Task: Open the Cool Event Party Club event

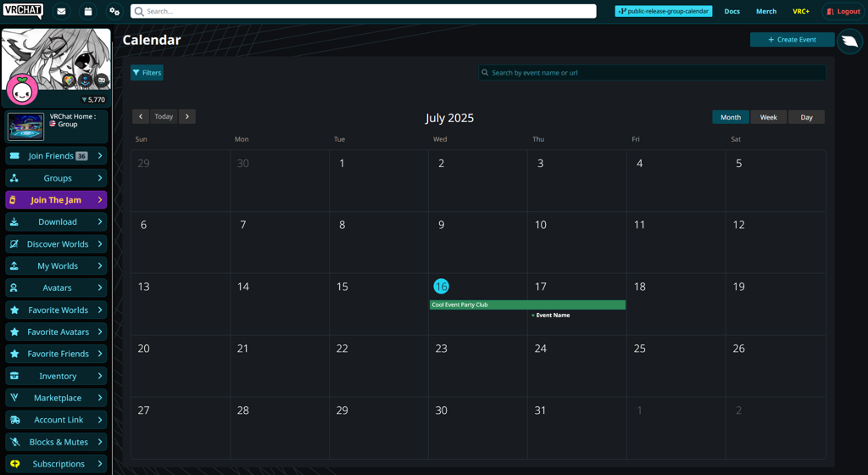Action: click(527, 305)
